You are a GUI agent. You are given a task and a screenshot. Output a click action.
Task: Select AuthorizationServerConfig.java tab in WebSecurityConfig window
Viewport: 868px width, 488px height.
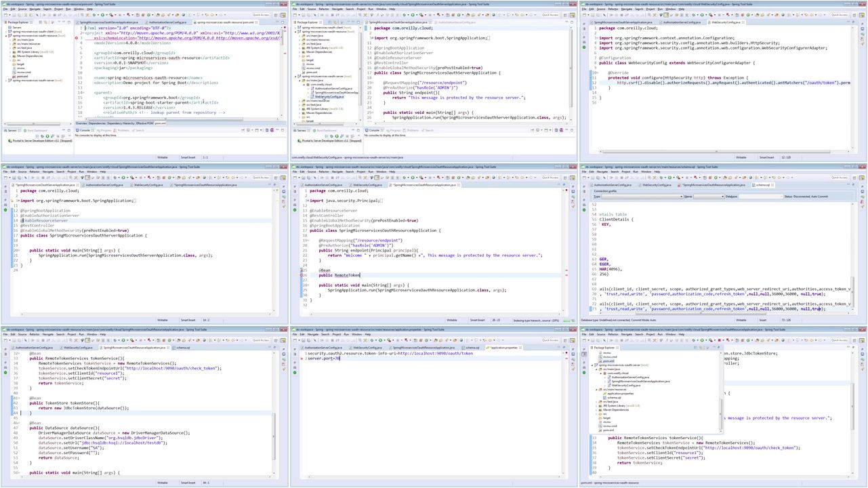point(681,22)
